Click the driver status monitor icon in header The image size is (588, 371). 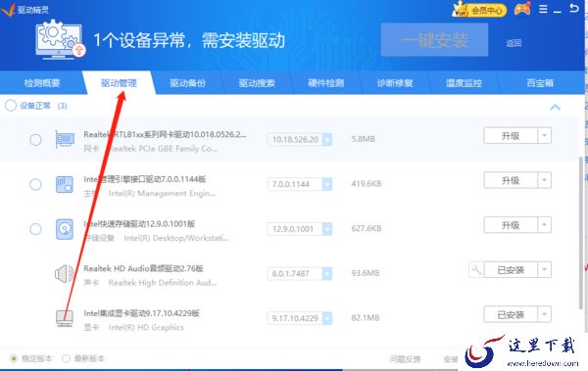pyautogui.click(x=61, y=40)
